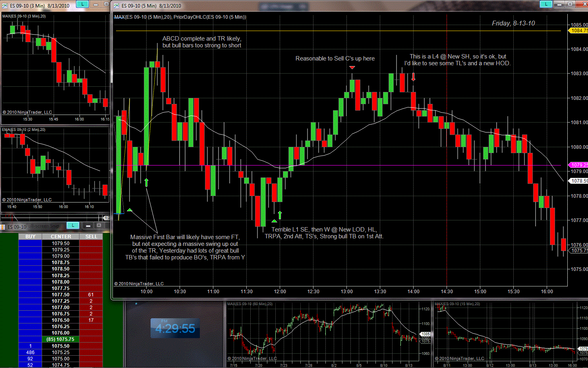This screenshot has height=368, width=588.
Task: Click the 'L' button on the 5 Min chart title bar
Action: 546,4
